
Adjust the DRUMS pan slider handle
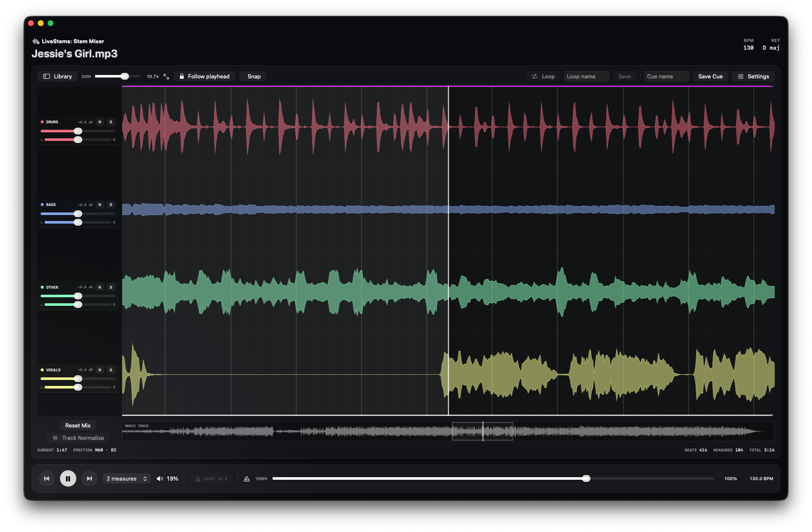tap(78, 140)
